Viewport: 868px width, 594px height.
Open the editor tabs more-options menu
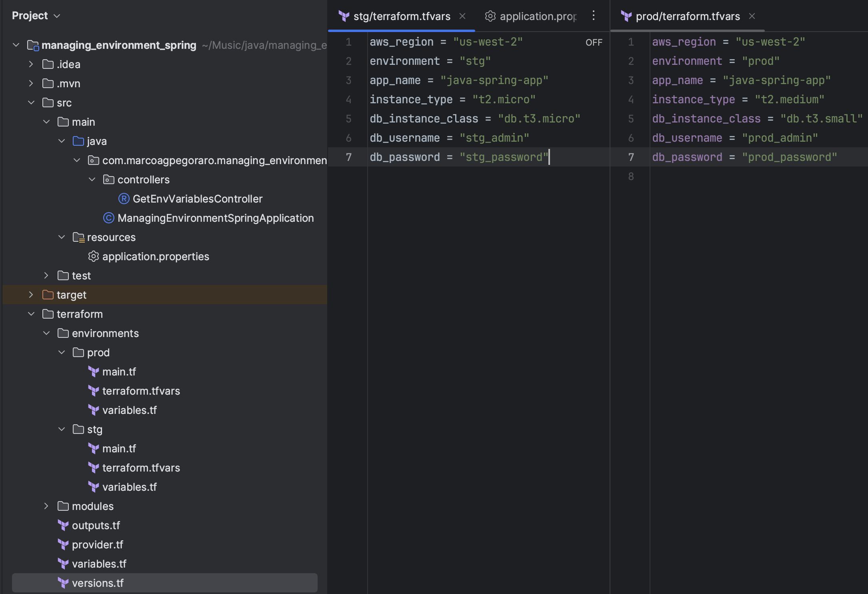click(594, 16)
